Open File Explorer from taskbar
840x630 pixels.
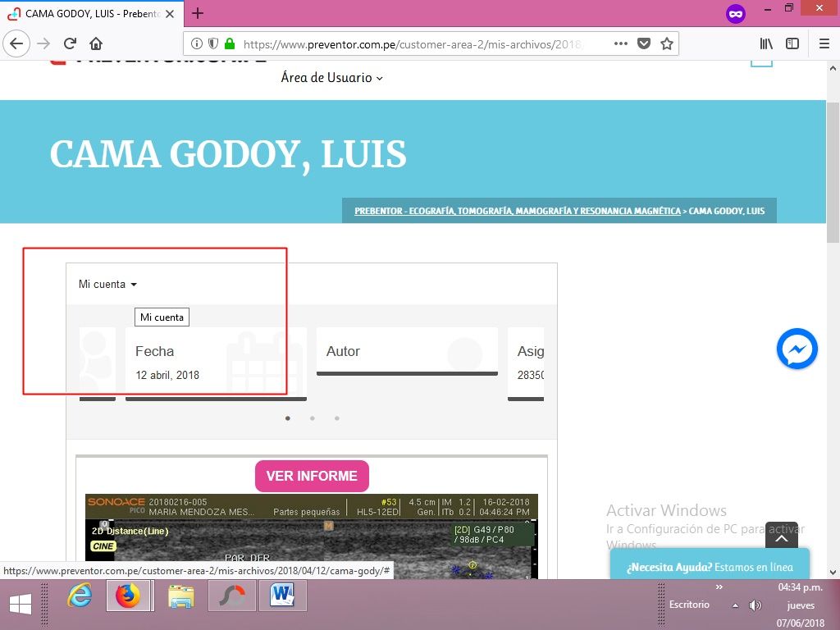point(181,596)
